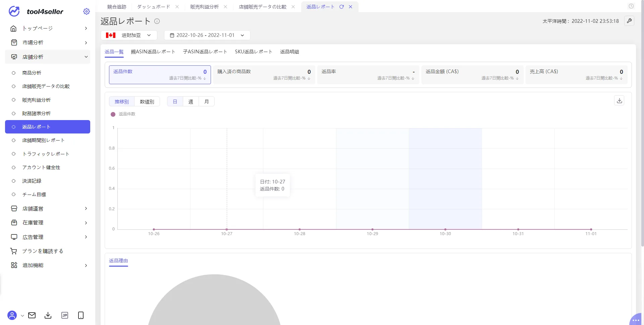This screenshot has width=644, height=325.
Task: Click the 在庫管理 box icon
Action: pyautogui.click(x=14, y=223)
